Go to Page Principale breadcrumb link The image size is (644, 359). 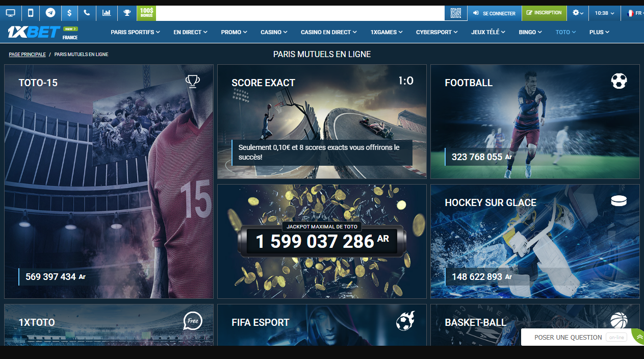27,54
